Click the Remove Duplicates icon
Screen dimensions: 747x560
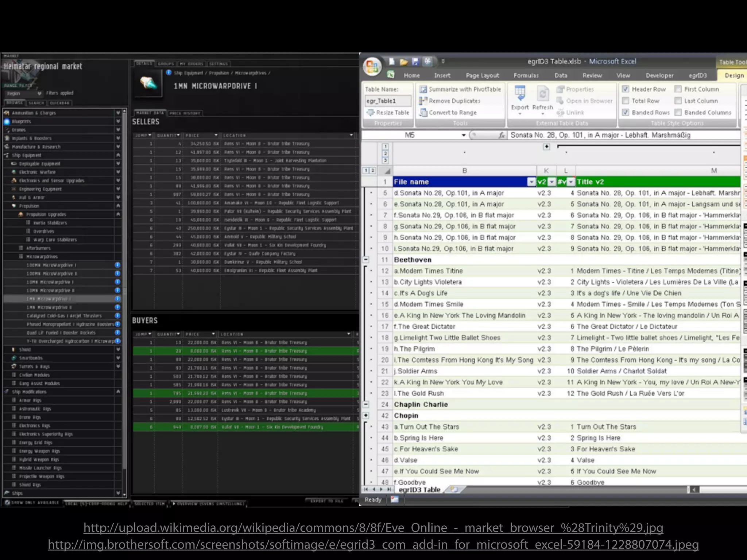click(x=423, y=101)
